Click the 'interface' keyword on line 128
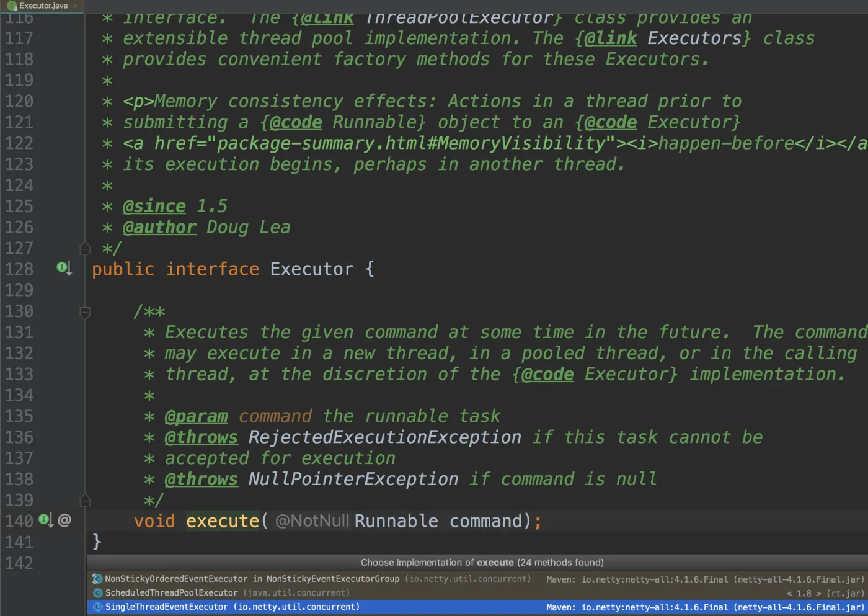Screen dimensions: 868x616 click(x=213, y=269)
